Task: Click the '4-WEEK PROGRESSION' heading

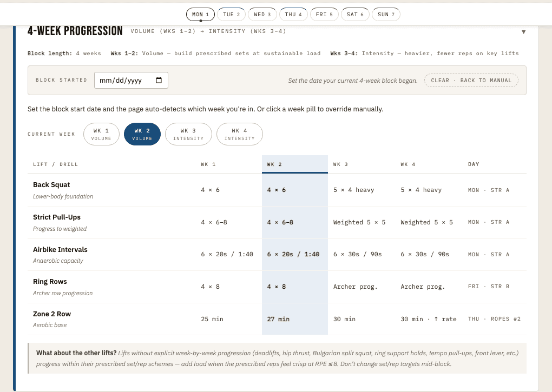Action: [x=75, y=31]
